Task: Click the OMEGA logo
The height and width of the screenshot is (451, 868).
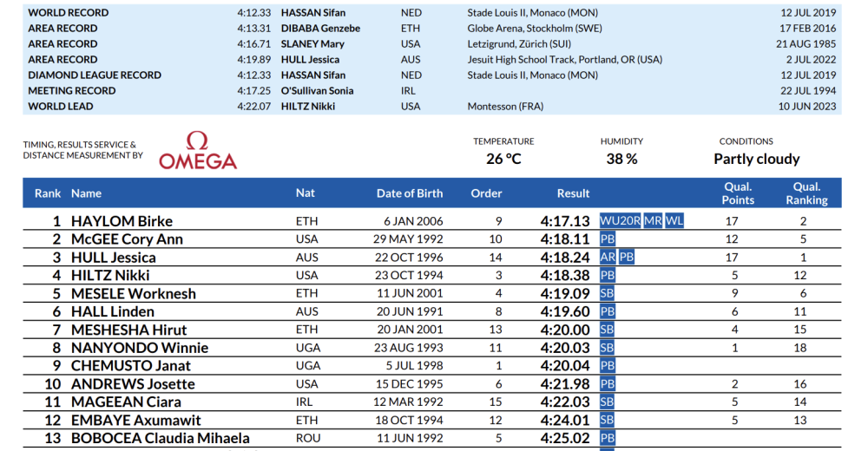Action: click(x=197, y=152)
